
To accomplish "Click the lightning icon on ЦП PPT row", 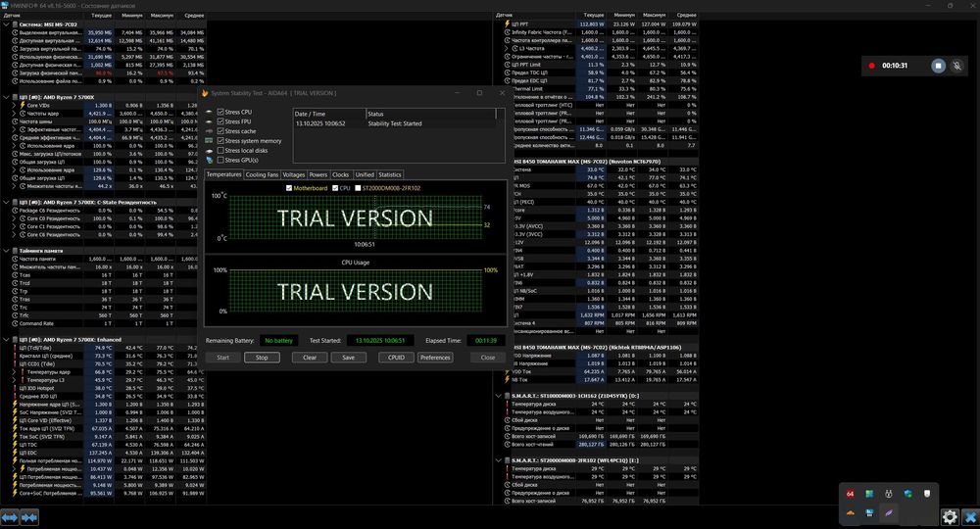I will click(x=507, y=24).
